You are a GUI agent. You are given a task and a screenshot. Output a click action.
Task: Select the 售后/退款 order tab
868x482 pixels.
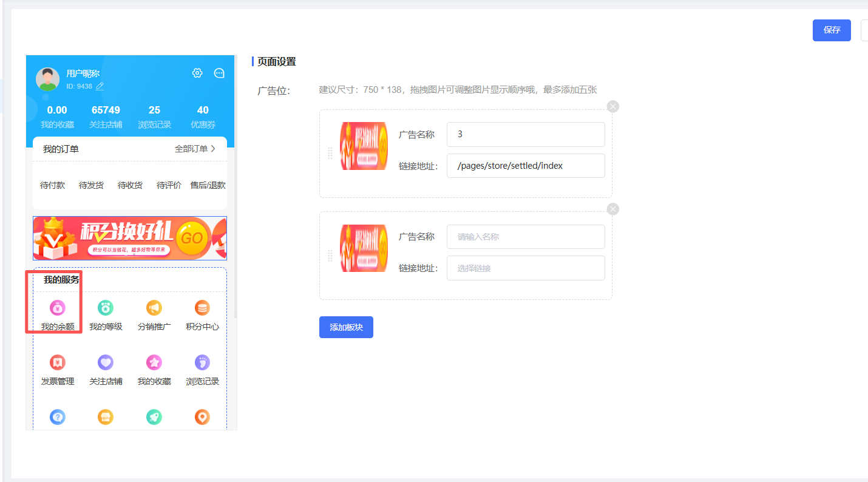point(208,185)
